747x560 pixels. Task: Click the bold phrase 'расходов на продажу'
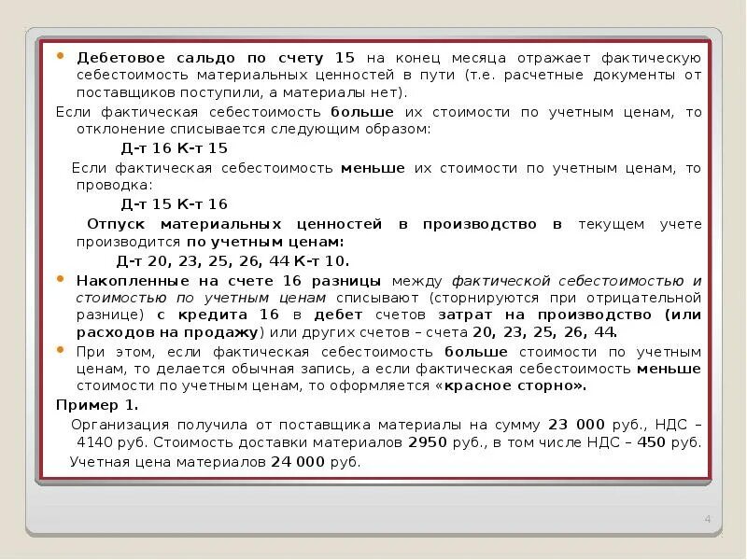pyautogui.click(x=167, y=332)
